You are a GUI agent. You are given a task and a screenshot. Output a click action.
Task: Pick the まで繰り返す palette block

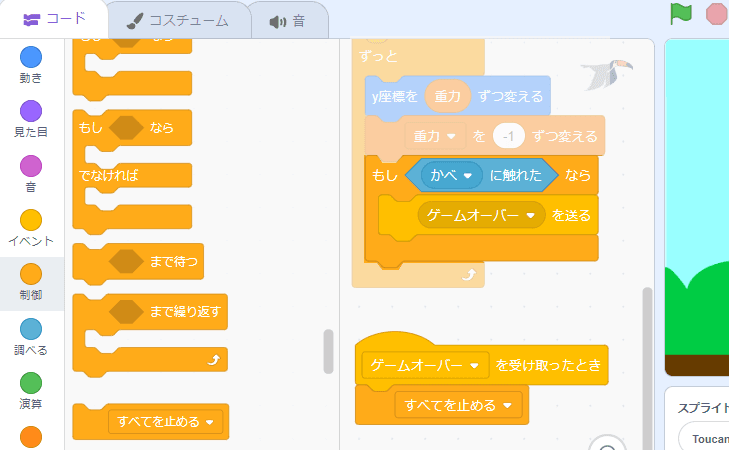point(150,335)
